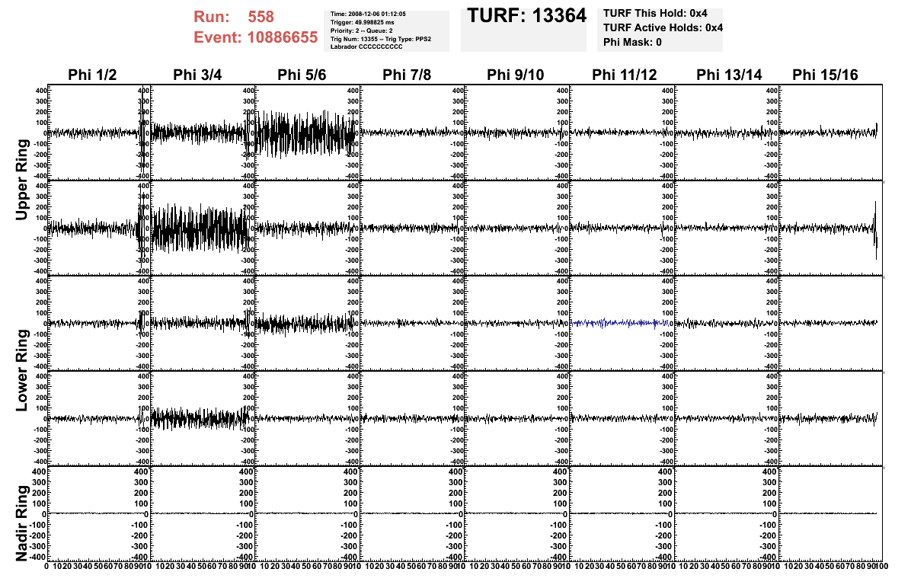The image size is (911, 588).
Task: Click the Phi 5/6 column header
Action: click(302, 75)
